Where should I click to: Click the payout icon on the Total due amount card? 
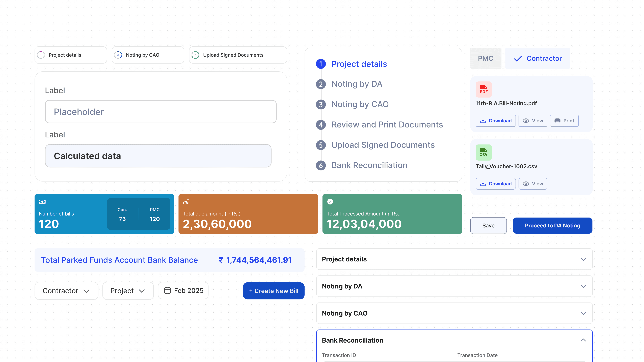[186, 201]
